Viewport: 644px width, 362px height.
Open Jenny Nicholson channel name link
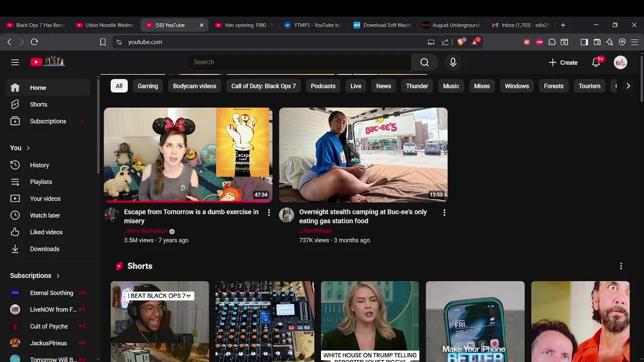tap(145, 231)
